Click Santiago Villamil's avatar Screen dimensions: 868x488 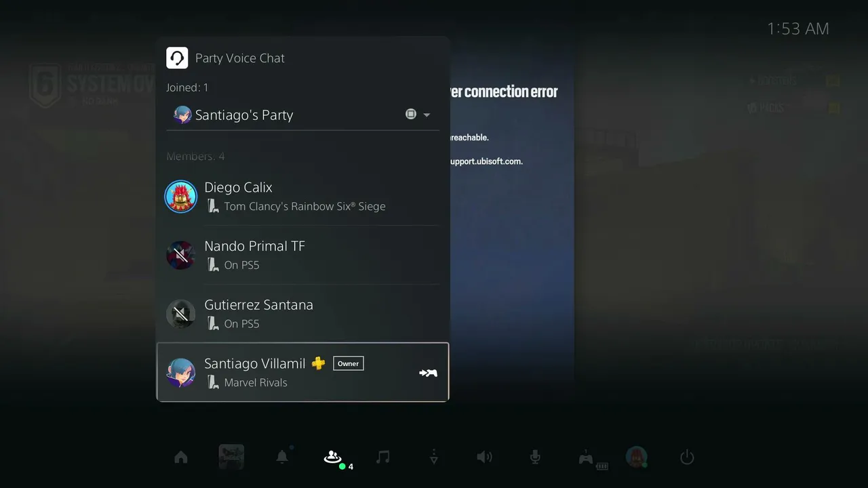181,373
